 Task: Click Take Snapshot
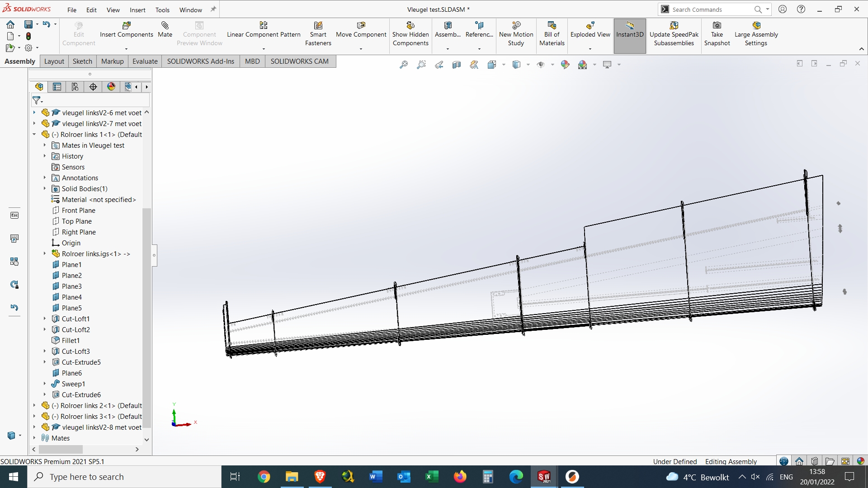[x=717, y=33]
